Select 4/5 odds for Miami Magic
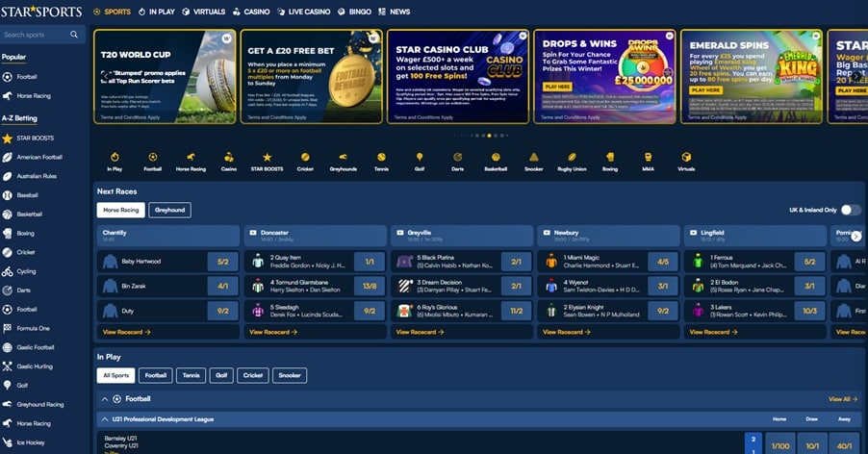Image resolution: width=868 pixels, height=454 pixels. click(x=663, y=262)
